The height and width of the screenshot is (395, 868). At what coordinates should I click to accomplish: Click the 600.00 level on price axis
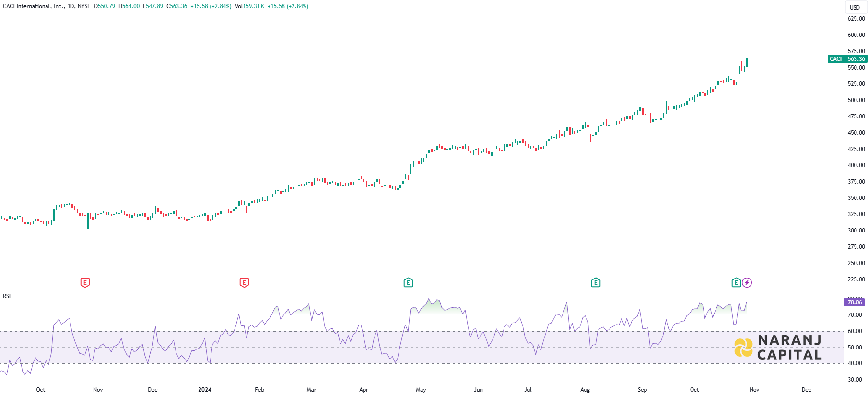(x=856, y=35)
